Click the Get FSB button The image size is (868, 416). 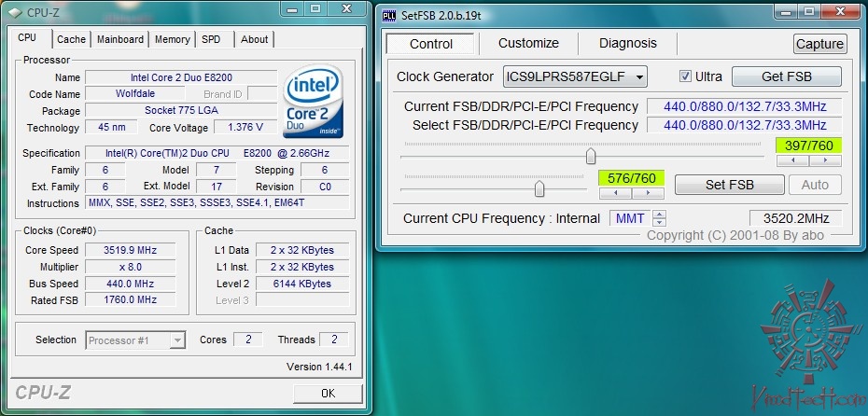click(787, 76)
